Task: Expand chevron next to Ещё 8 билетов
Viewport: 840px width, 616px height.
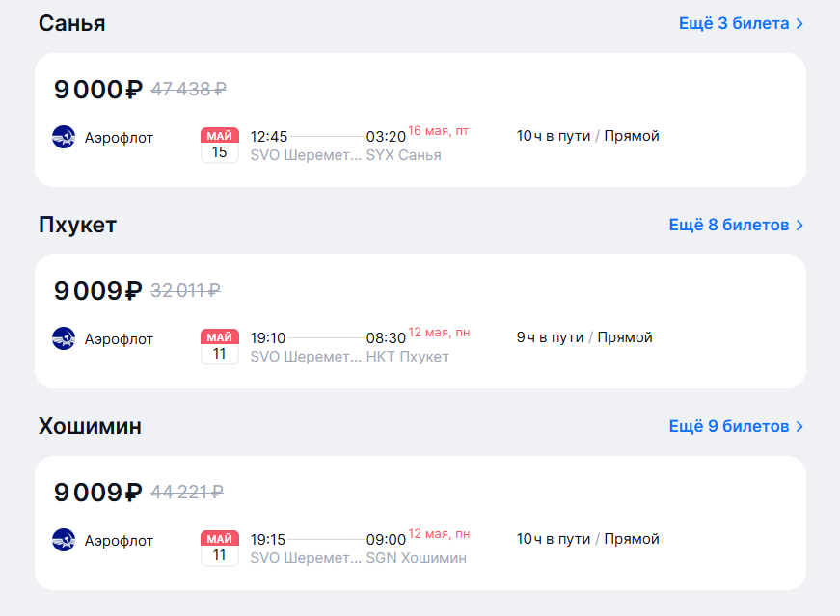Action: pos(799,226)
